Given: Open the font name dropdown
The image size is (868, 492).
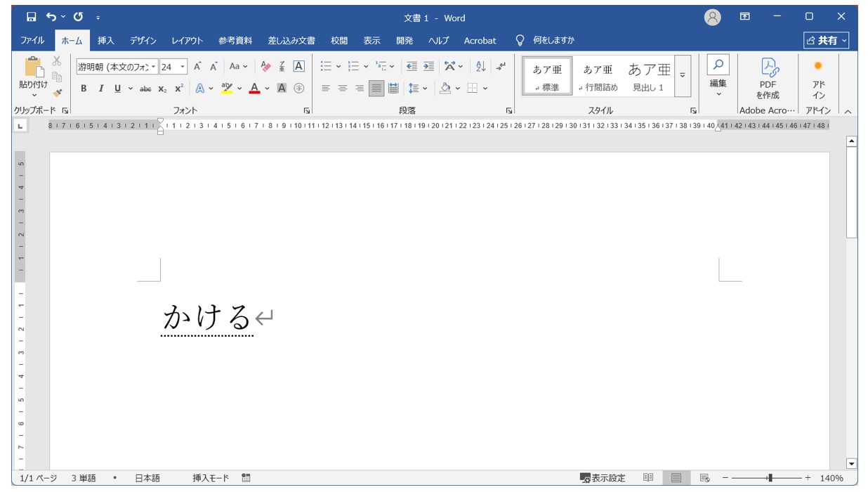Looking at the screenshot, I should [154, 67].
